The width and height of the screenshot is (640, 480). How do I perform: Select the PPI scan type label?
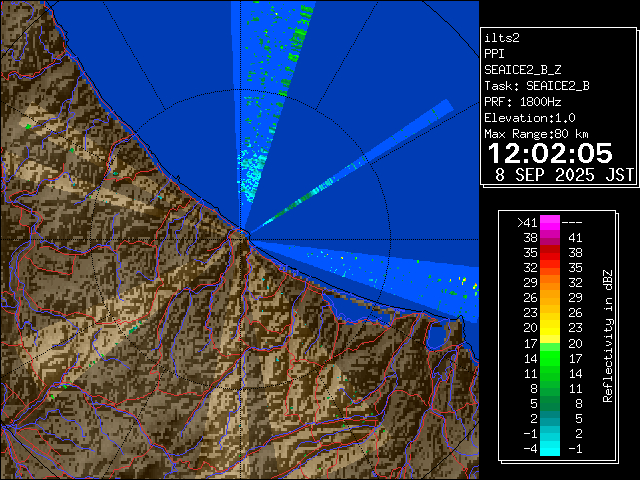coord(495,53)
